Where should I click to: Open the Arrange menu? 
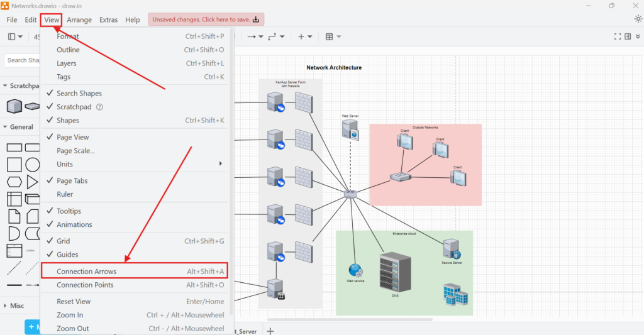pyautogui.click(x=79, y=19)
